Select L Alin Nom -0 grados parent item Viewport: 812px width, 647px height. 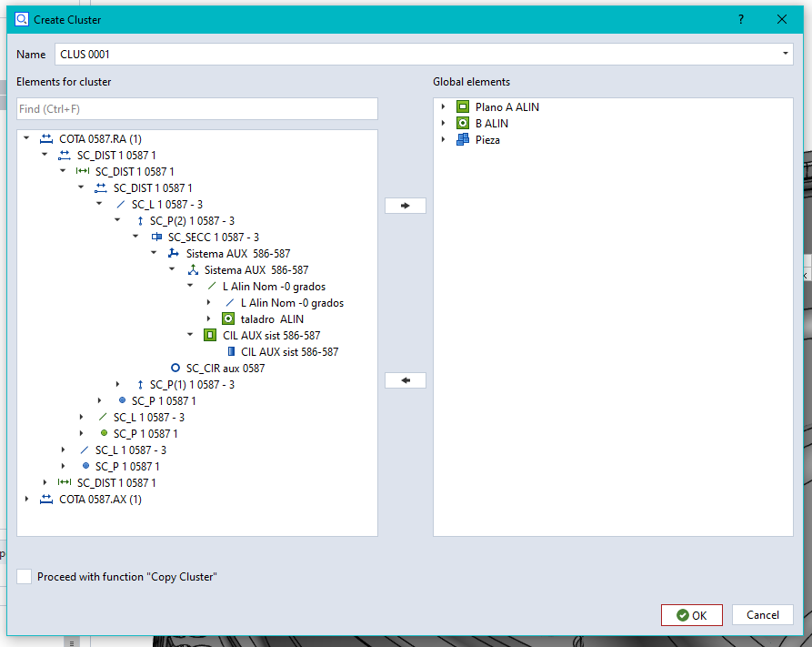click(273, 287)
